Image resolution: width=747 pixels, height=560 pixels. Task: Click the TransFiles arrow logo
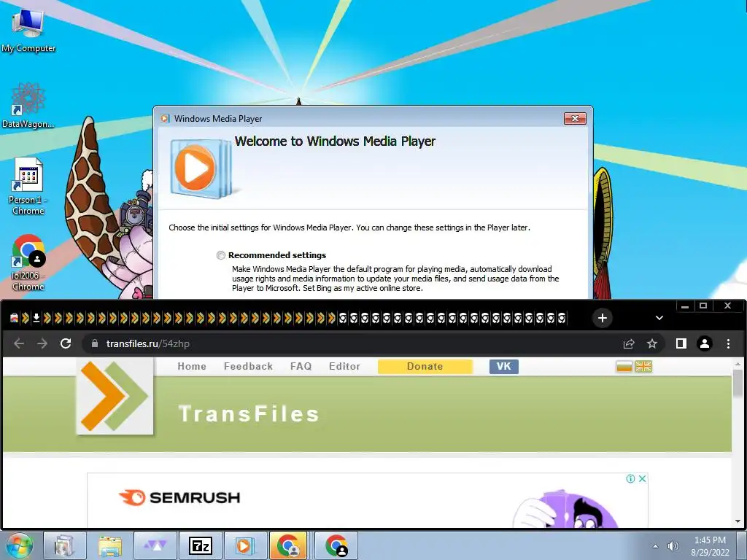115,396
